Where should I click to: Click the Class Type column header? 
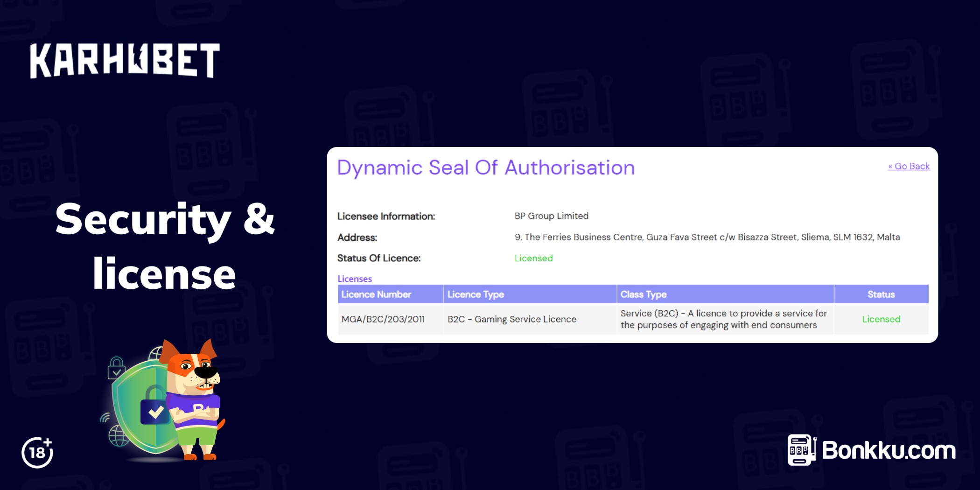pyautogui.click(x=643, y=294)
